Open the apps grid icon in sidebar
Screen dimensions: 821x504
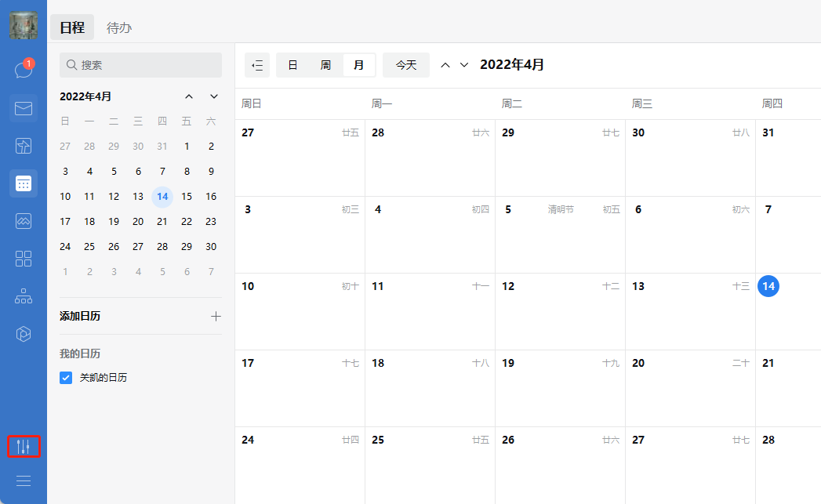click(x=24, y=259)
